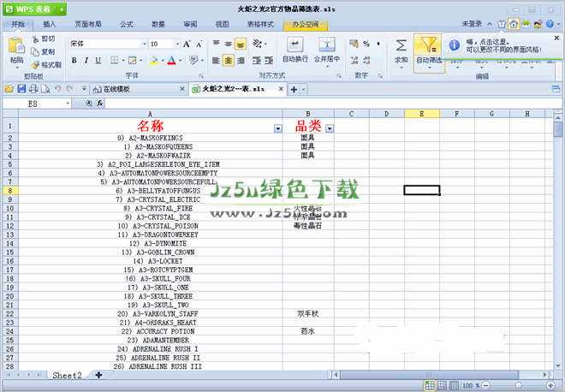Align cell text left
The image size is (565, 392).
217,60
